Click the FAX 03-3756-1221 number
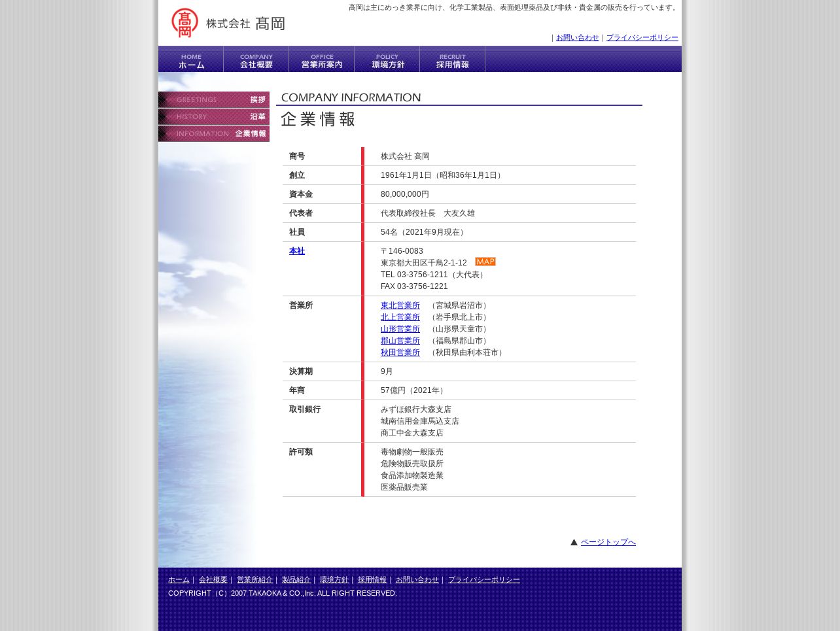 [x=414, y=286]
